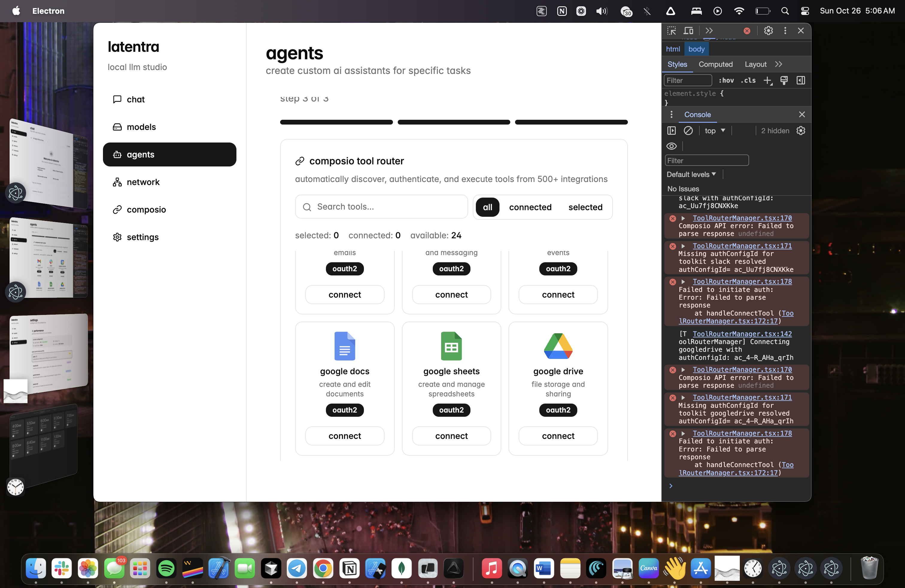Click the Google Sheets logo icon

tap(451, 346)
